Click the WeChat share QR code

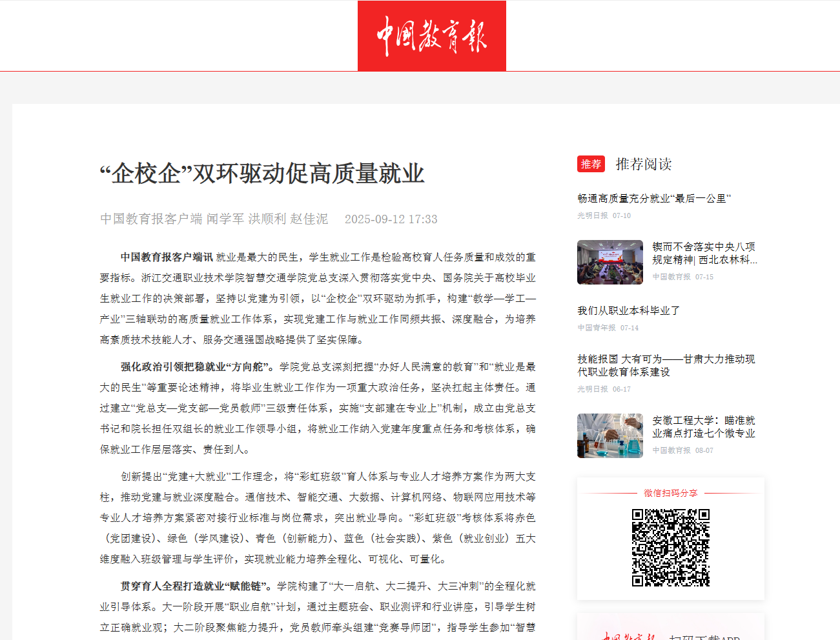(670, 547)
